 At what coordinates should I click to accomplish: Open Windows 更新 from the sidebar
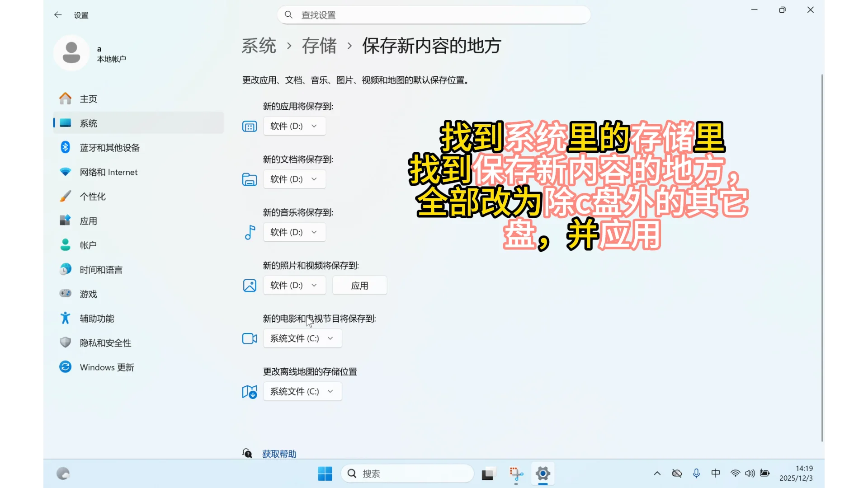point(107,367)
